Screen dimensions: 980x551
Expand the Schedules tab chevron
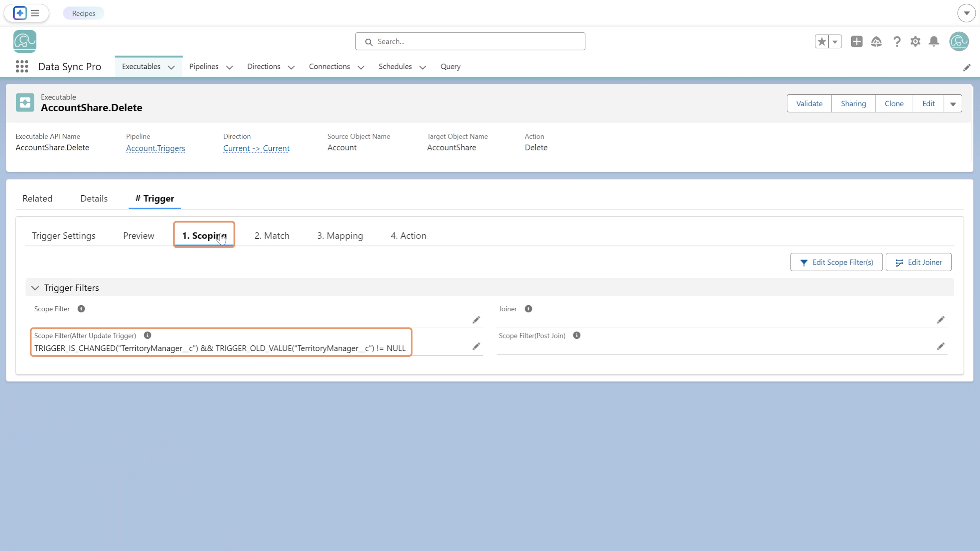point(423,68)
